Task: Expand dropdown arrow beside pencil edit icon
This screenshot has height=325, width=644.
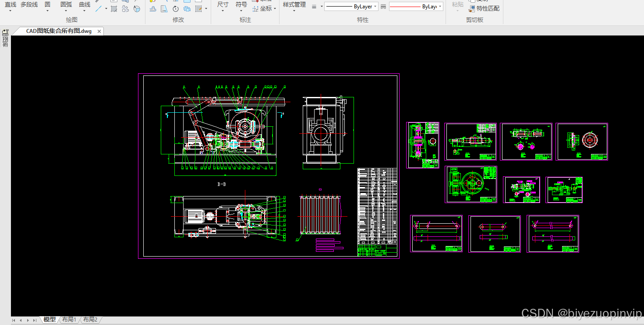Action: pyautogui.click(x=206, y=9)
